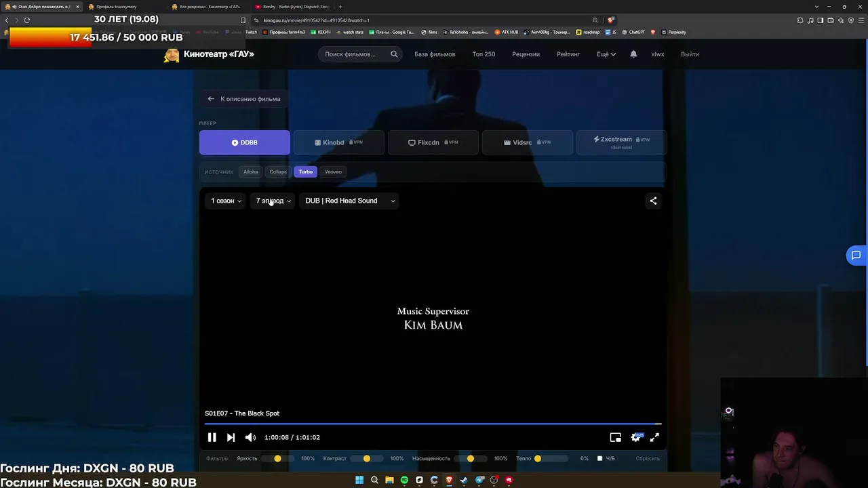This screenshot has height=488, width=868.
Task: Adjust the Контраст slider
Action: pos(367,459)
